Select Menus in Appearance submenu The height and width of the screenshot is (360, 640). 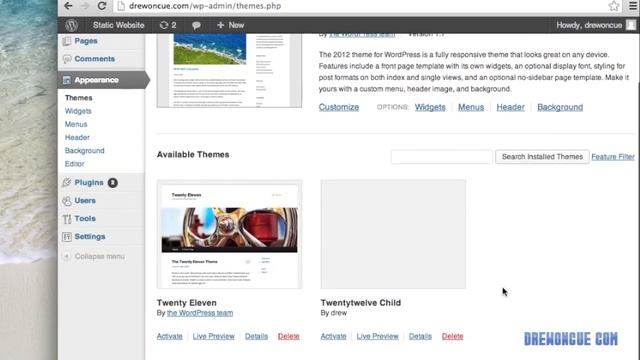pyautogui.click(x=76, y=124)
